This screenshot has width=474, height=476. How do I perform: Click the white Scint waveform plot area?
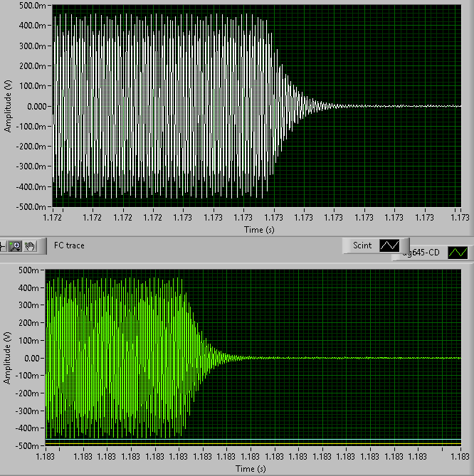click(257, 106)
